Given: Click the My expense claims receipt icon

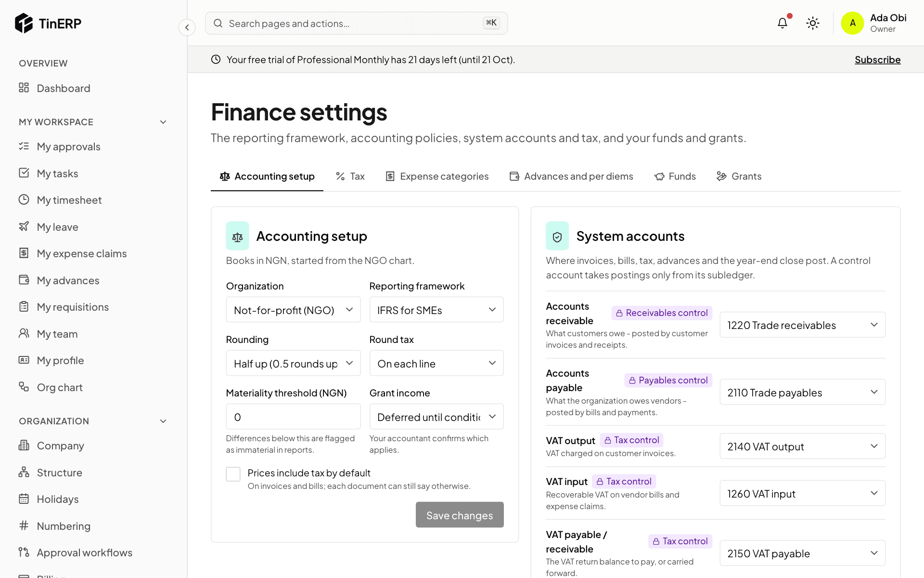Looking at the screenshot, I should [x=24, y=253].
